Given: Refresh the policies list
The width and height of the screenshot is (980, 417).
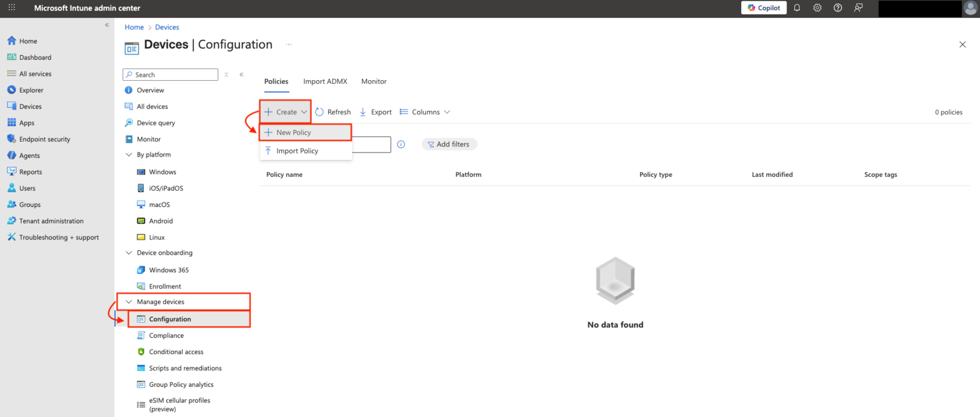Looking at the screenshot, I should click(333, 112).
